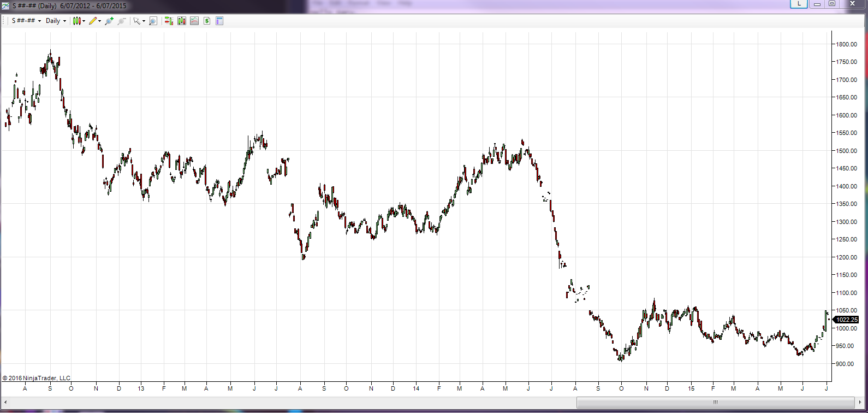The image size is (868, 413).
Task: Click the zoom in magnifier icon
Action: click(109, 21)
